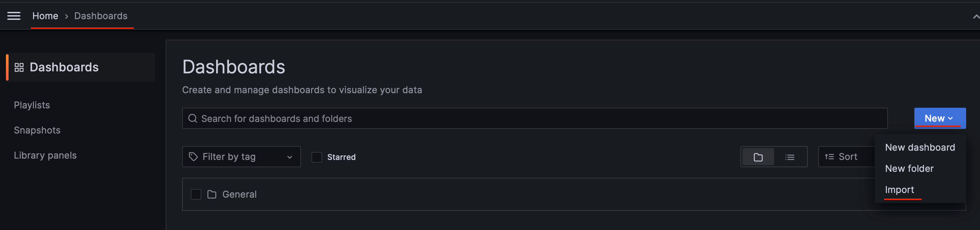Screen dimensions: 980x230
Task: Open the hamburger navigation menu
Action: (x=14, y=16)
